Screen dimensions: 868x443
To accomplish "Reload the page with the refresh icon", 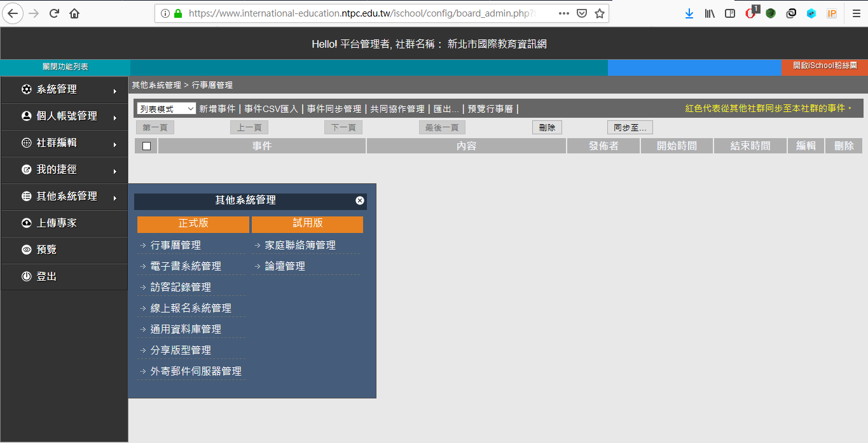I will click(x=54, y=13).
